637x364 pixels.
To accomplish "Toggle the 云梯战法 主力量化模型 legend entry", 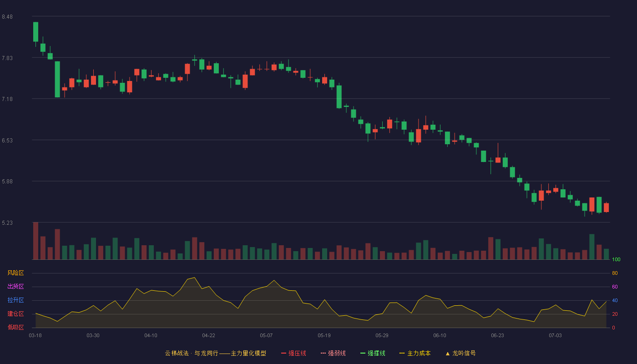I will 215,353.
